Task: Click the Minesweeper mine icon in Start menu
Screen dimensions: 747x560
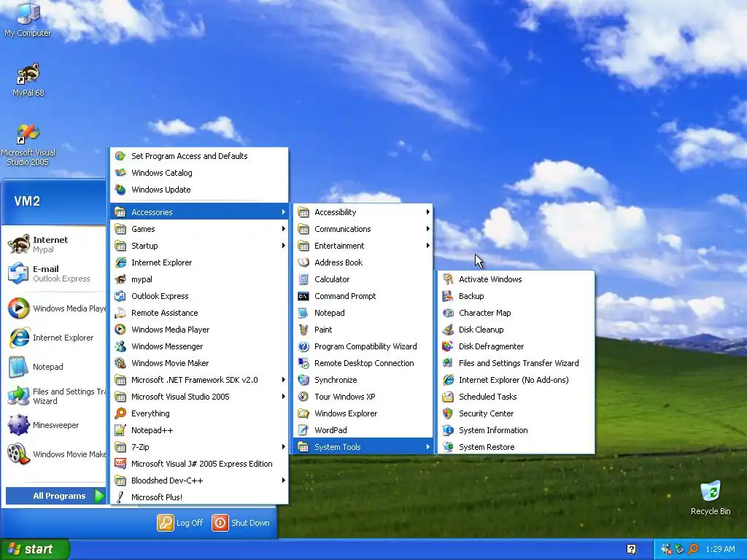Action: 18,425
